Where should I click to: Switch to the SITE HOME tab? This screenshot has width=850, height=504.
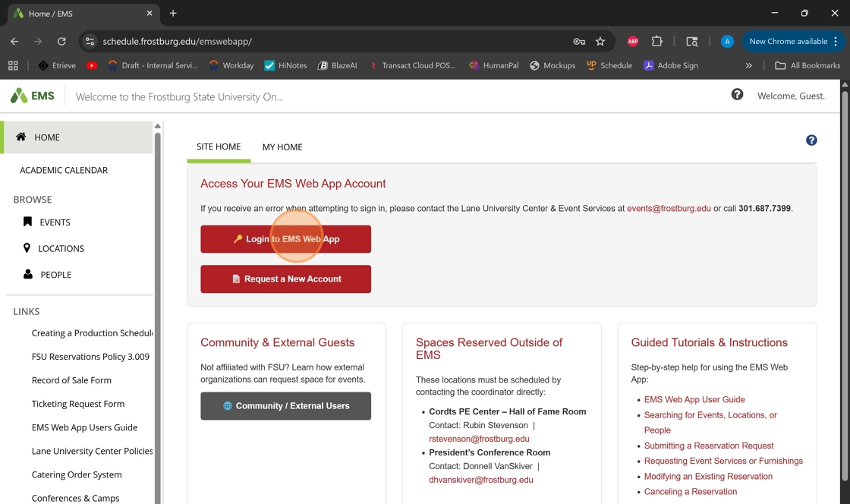219,146
